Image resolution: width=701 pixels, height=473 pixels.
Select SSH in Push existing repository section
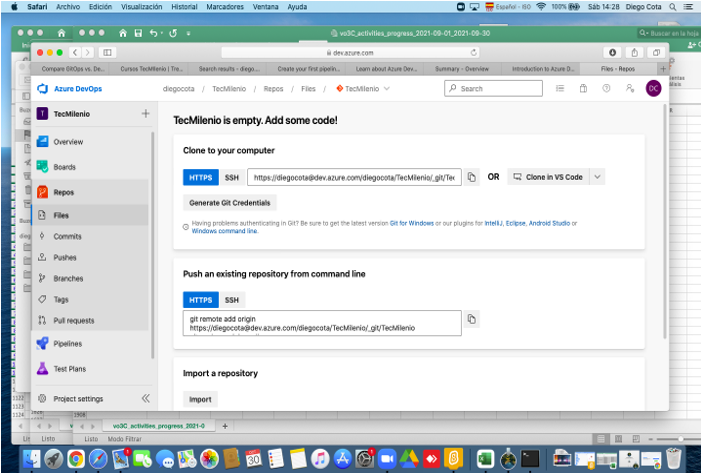tap(232, 300)
